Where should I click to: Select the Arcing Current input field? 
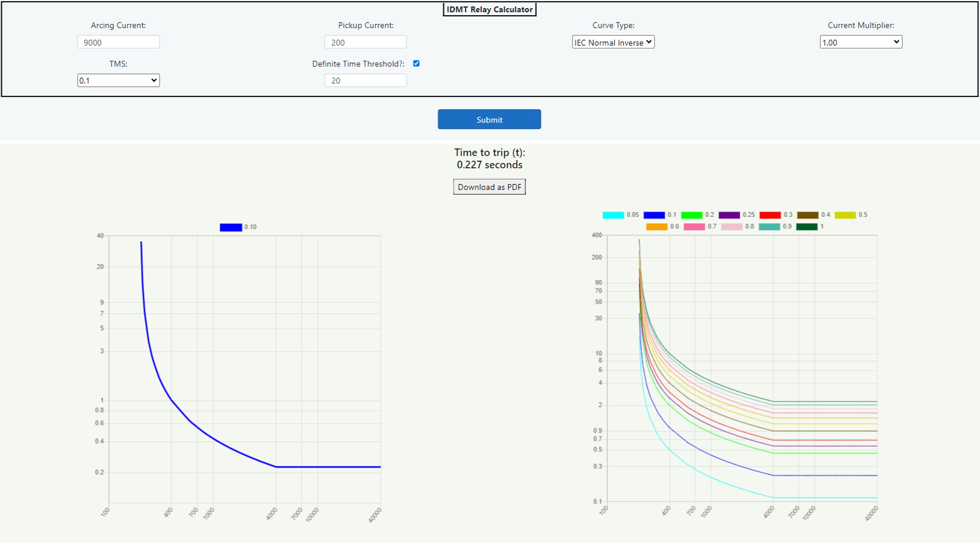tap(118, 42)
